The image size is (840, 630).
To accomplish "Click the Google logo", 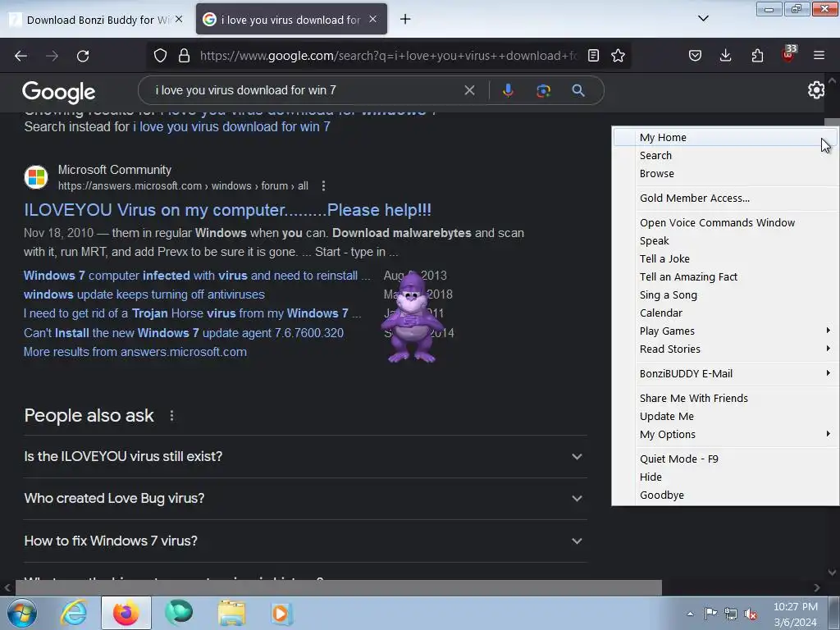I will (59, 92).
